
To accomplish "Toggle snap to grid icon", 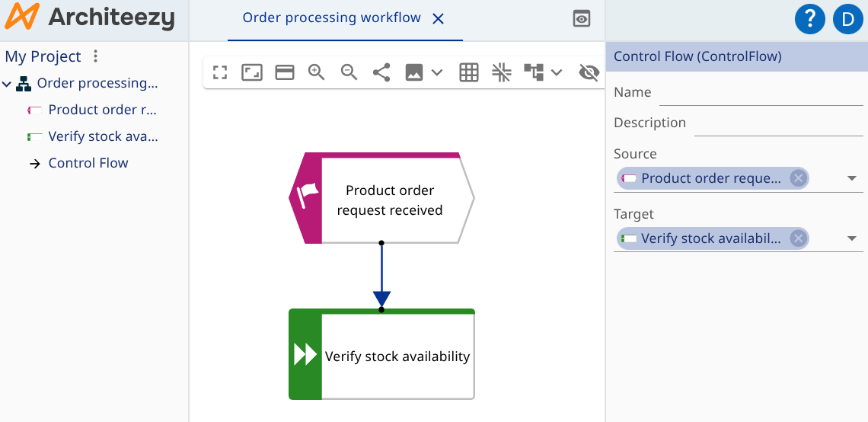I will (501, 72).
